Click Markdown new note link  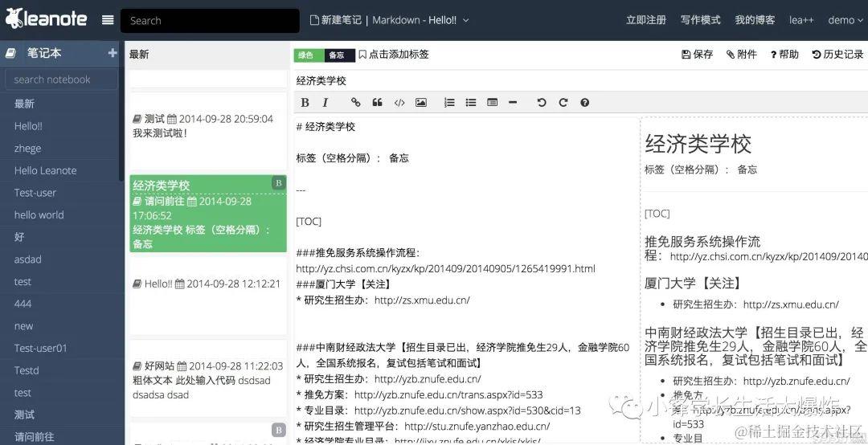(395, 20)
